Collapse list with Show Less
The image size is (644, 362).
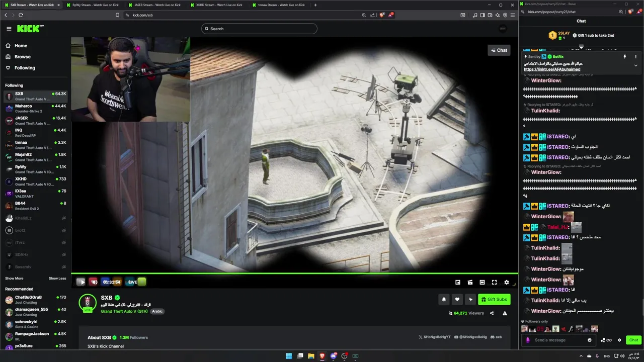(57, 278)
